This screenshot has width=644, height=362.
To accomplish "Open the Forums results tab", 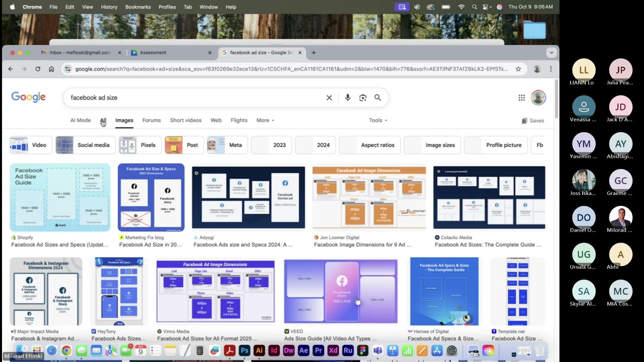I will 151,120.
